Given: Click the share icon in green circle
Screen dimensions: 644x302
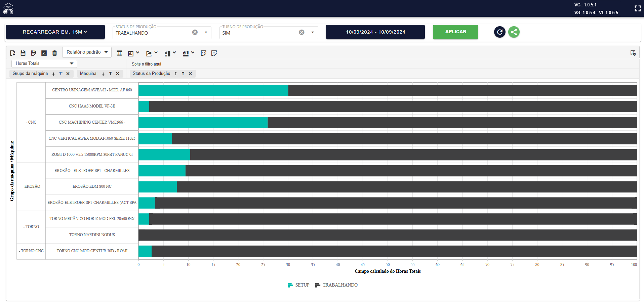Looking at the screenshot, I should pyautogui.click(x=514, y=32).
